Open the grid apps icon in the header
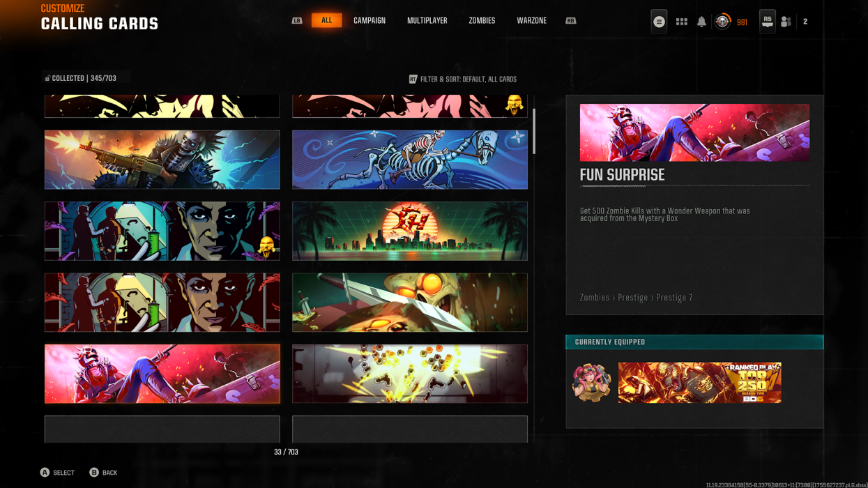868x488 pixels. (681, 22)
